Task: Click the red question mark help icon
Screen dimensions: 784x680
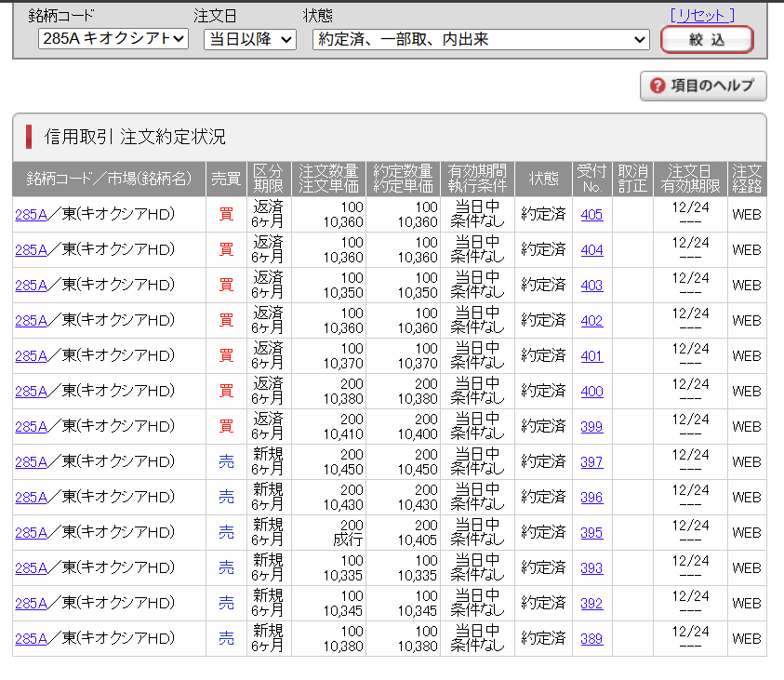Action: point(658,86)
